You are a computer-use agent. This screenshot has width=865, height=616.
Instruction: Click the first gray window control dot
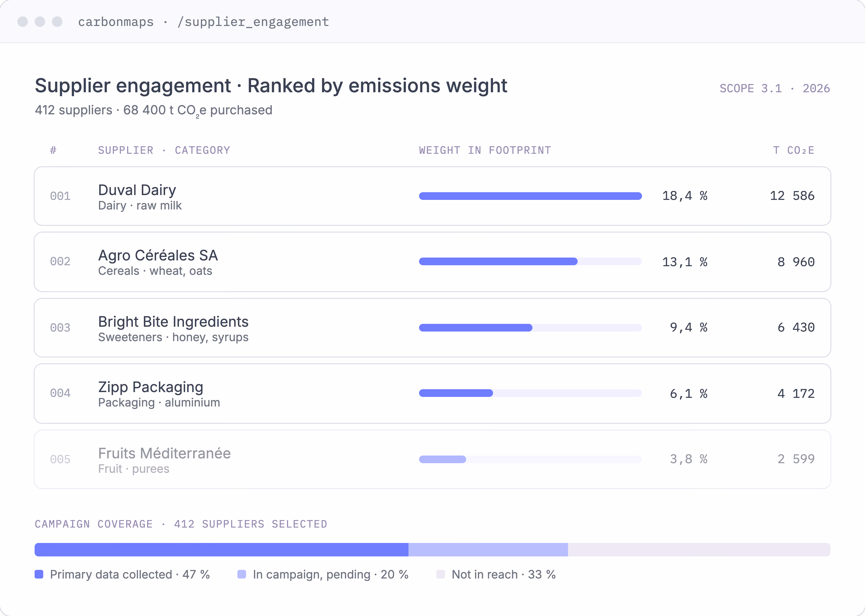(x=23, y=22)
